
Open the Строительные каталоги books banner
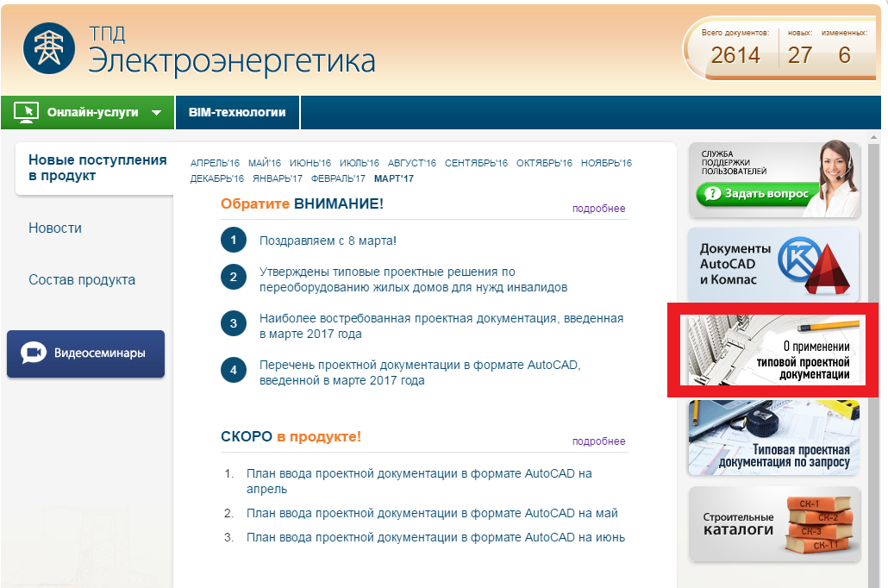tap(773, 524)
